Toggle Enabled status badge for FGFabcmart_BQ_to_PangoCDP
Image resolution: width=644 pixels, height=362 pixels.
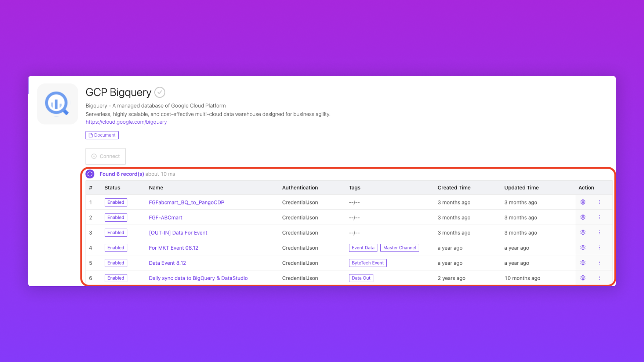pyautogui.click(x=116, y=202)
